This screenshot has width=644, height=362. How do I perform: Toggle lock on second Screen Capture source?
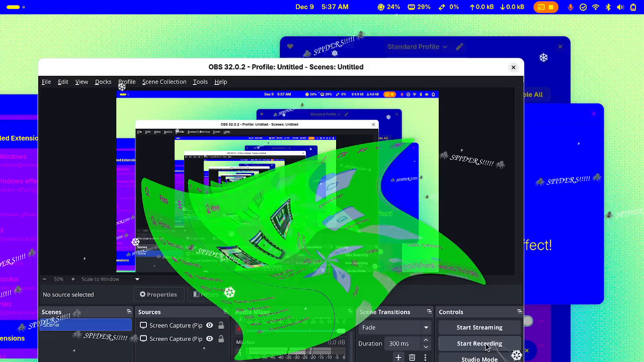(x=221, y=339)
